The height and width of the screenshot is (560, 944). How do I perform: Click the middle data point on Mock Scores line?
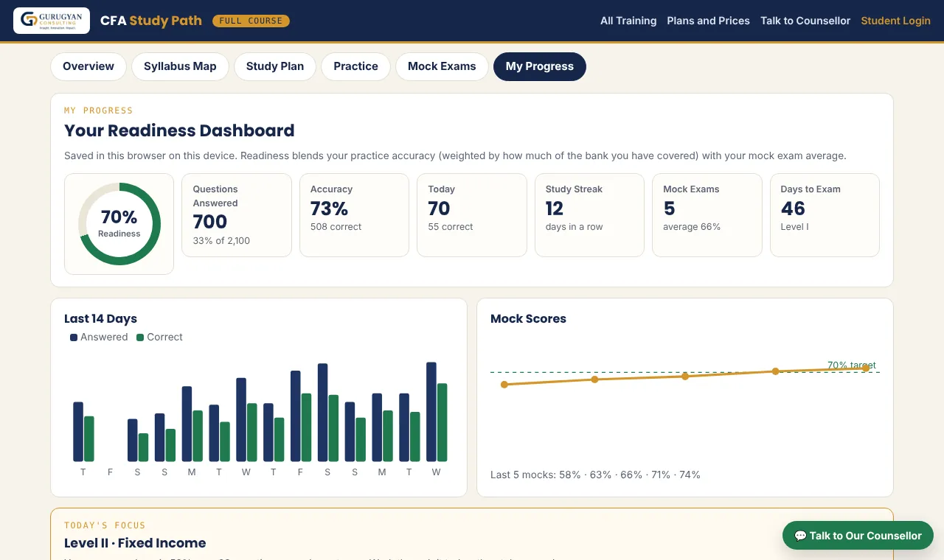[x=685, y=377]
